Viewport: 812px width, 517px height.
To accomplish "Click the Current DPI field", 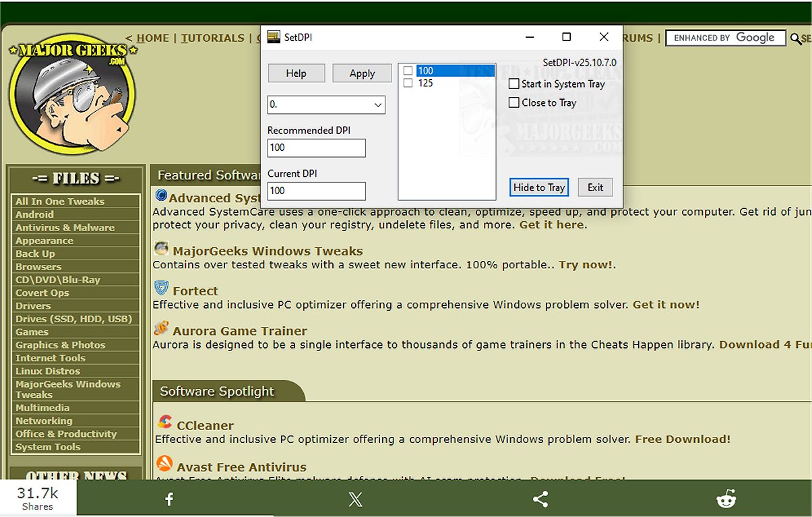I will coord(317,191).
